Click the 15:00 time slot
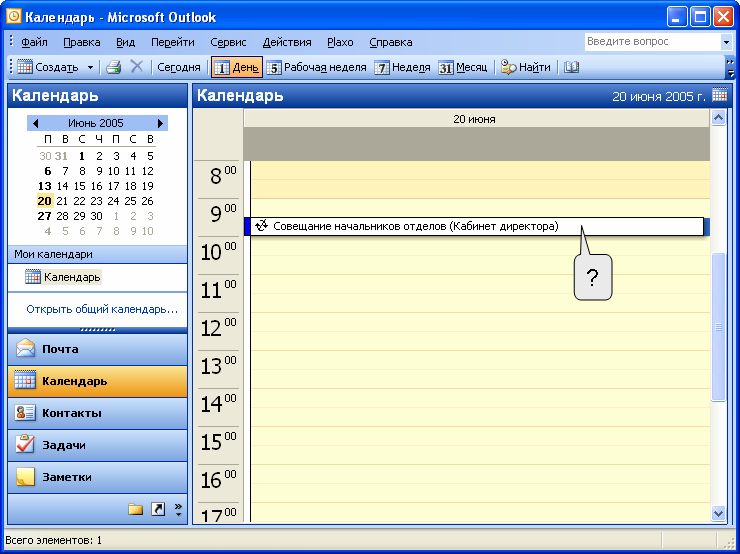The height and width of the screenshot is (554, 740). tap(479, 436)
